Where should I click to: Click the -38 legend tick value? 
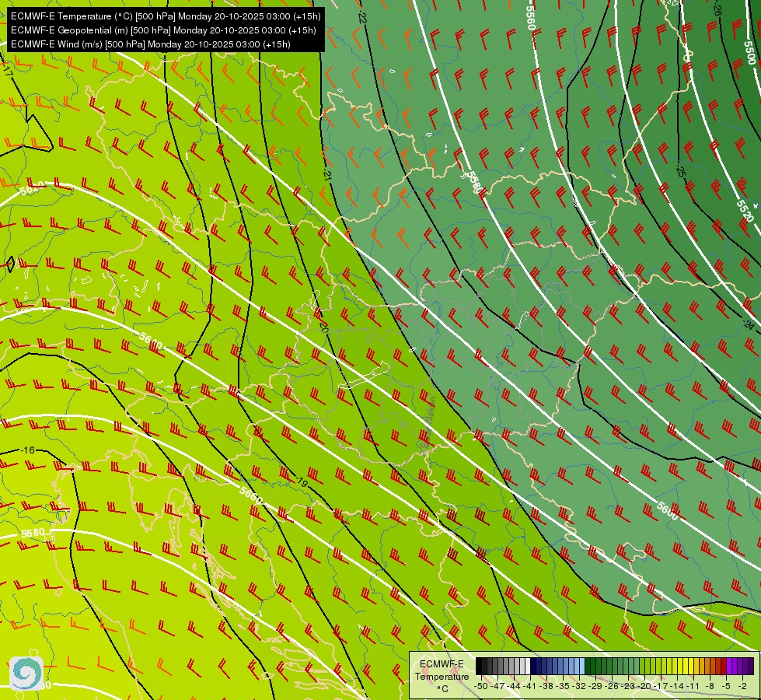[x=546, y=686]
